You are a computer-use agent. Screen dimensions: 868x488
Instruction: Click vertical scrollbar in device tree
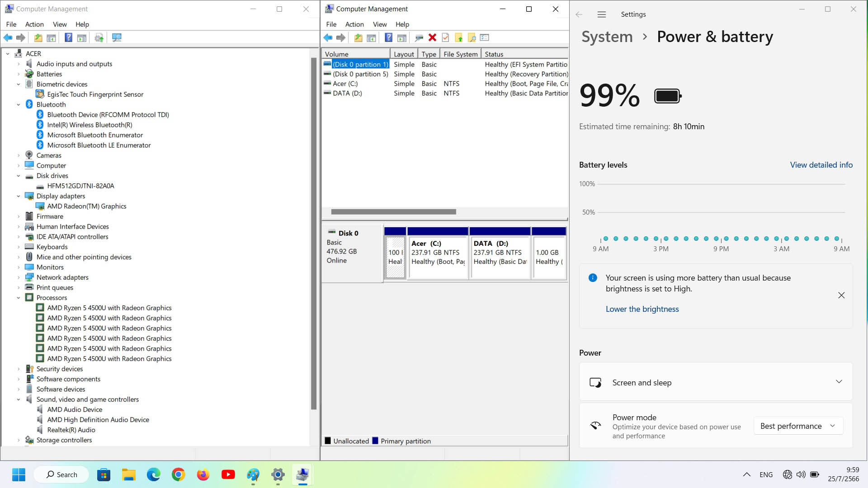[x=314, y=234]
